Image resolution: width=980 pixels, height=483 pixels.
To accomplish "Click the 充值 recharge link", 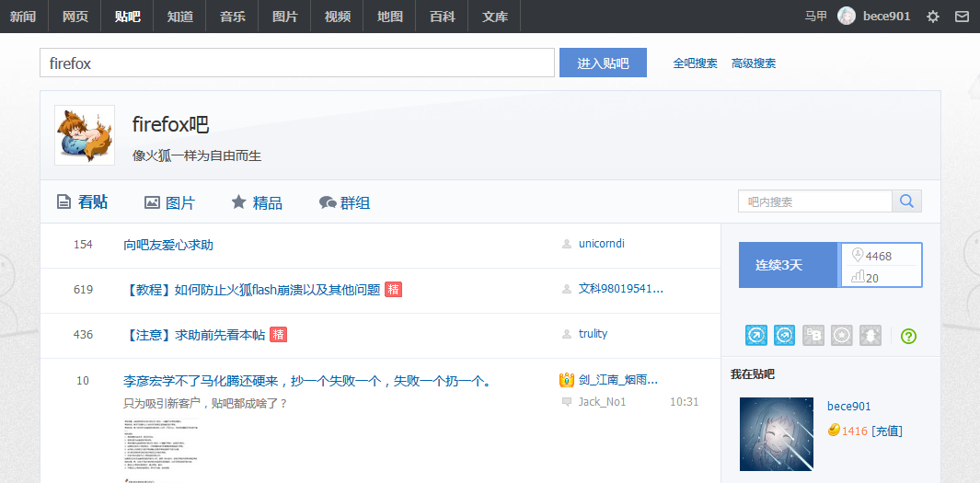I will [886, 431].
